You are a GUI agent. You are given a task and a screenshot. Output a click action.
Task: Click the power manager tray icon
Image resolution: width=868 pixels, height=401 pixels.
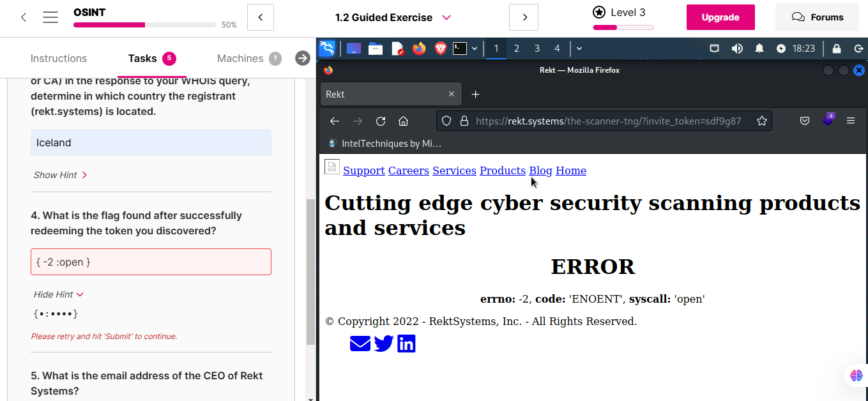point(781,49)
